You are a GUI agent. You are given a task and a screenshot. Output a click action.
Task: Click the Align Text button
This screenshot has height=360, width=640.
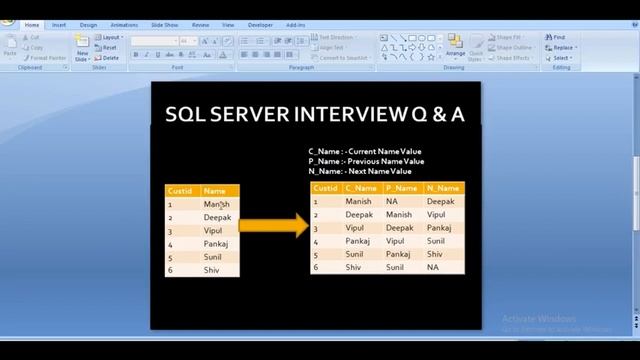(x=329, y=48)
